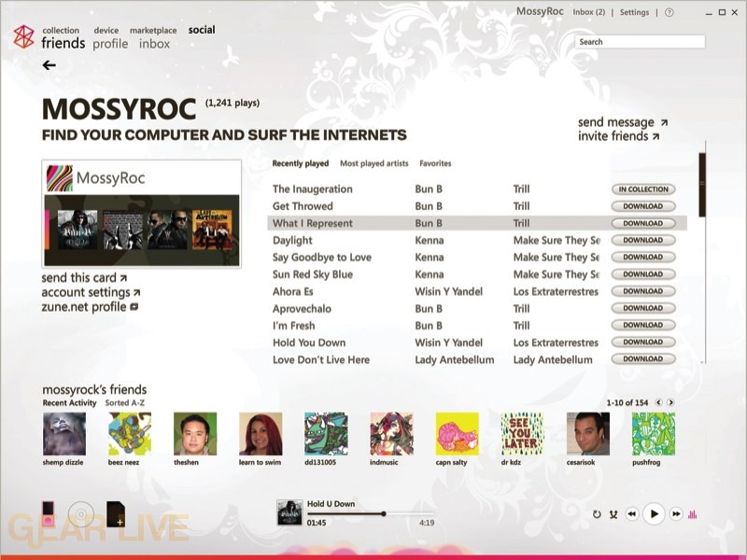Open beez neez's friend avatar
The image size is (747, 560).
point(130,434)
